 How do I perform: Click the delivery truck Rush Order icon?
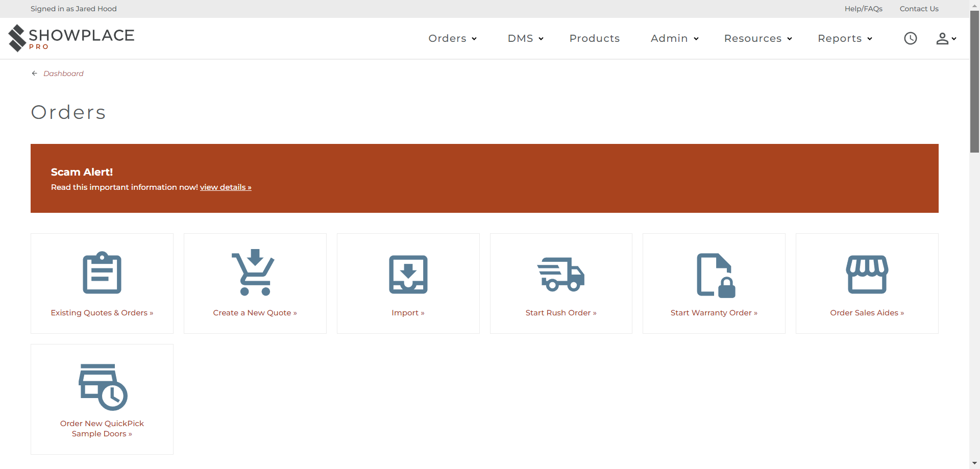[561, 275]
